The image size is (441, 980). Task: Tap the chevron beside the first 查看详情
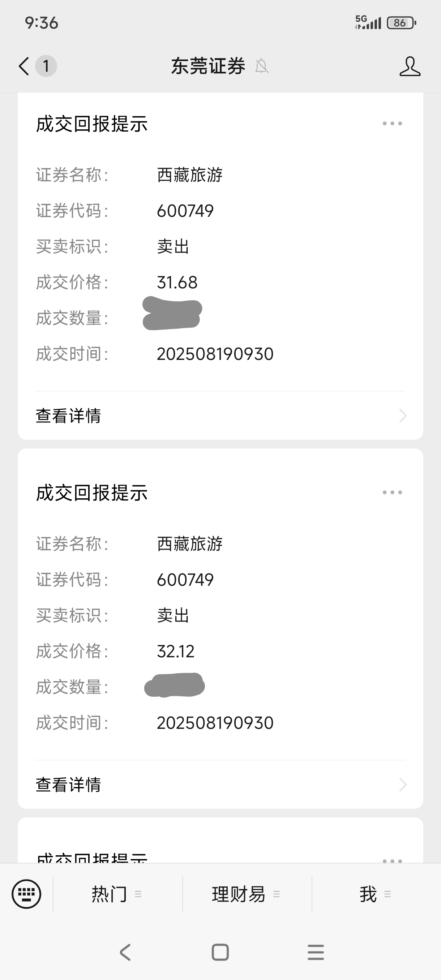(x=403, y=416)
